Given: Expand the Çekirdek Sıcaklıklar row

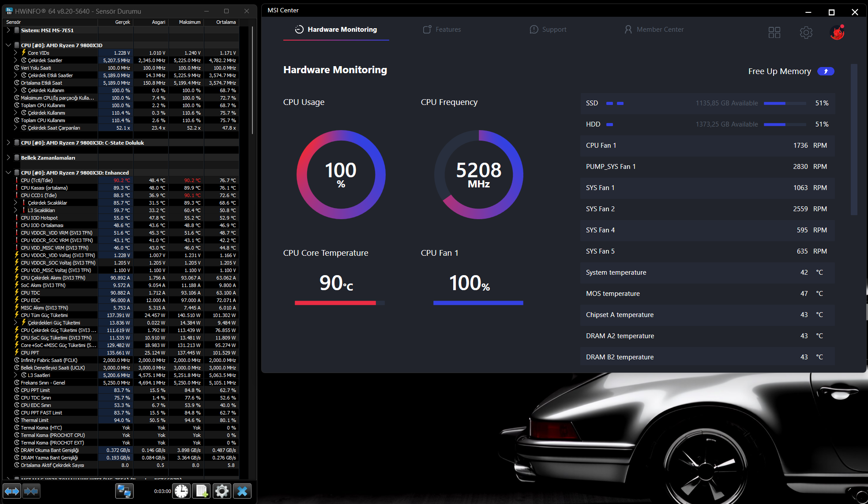Looking at the screenshot, I should point(15,203).
